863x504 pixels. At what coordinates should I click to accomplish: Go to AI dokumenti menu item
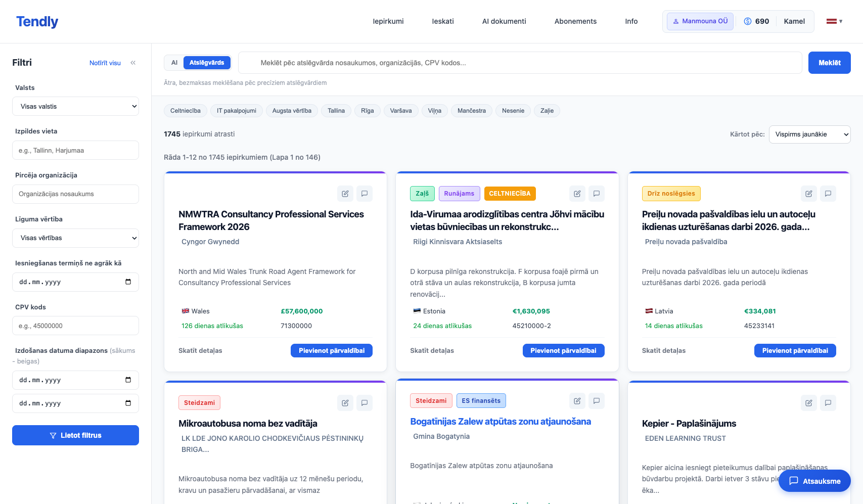coord(504,21)
